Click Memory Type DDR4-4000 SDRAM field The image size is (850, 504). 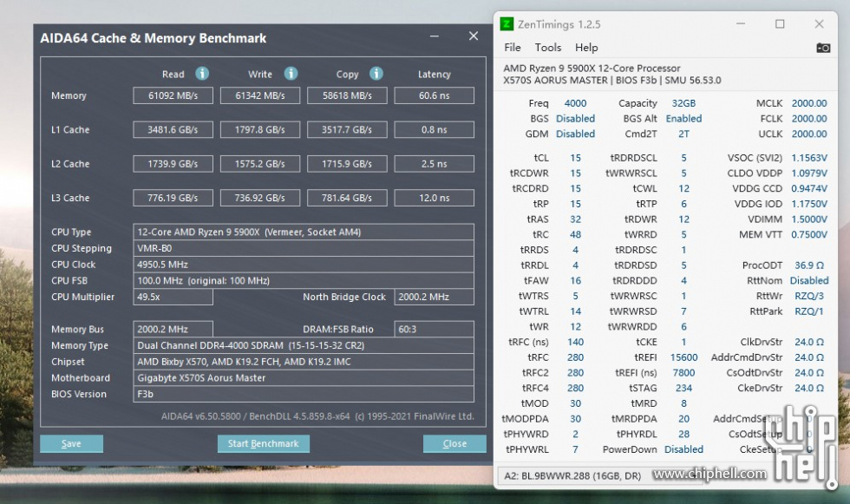[304, 345]
